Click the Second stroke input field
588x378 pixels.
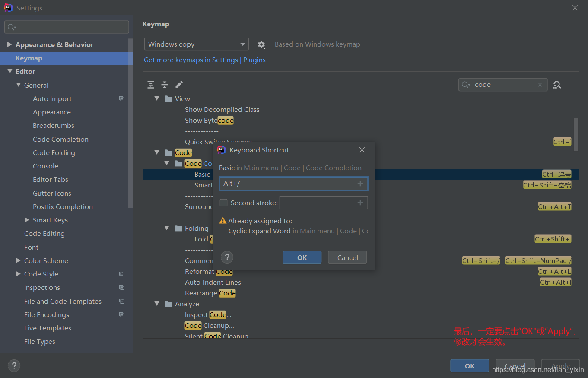coord(324,203)
